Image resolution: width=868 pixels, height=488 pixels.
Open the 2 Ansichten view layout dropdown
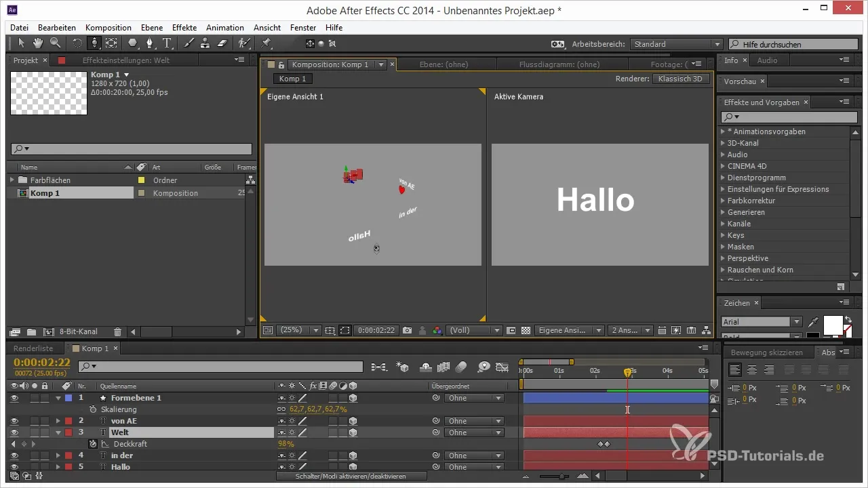pyautogui.click(x=631, y=331)
